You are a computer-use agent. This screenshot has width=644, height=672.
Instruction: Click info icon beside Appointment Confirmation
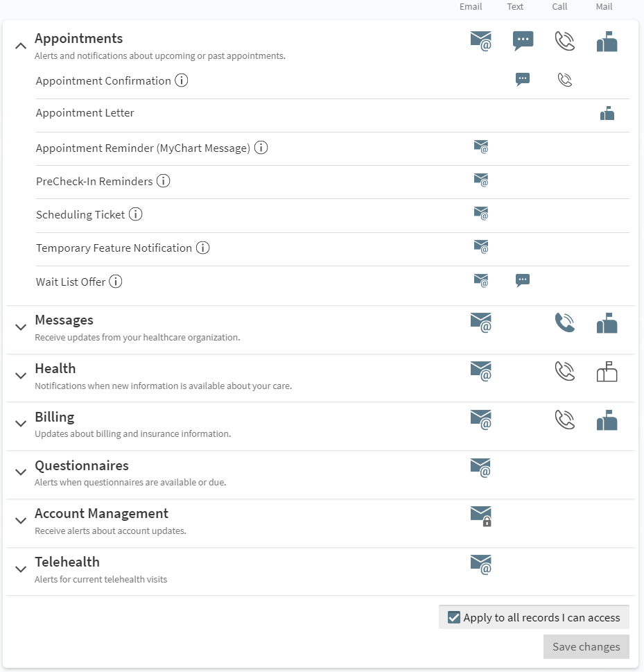[182, 80]
